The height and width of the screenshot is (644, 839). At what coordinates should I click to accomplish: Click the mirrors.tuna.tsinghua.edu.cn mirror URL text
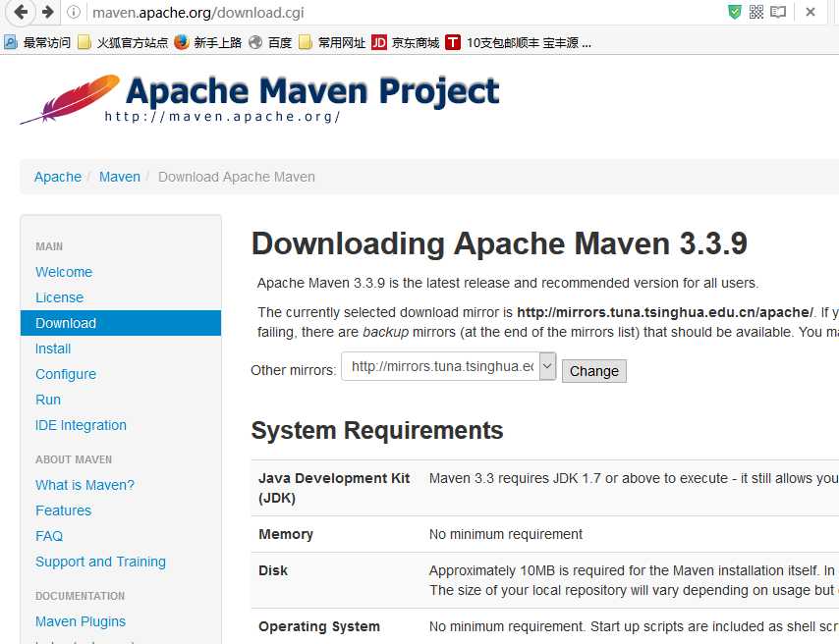(665, 312)
